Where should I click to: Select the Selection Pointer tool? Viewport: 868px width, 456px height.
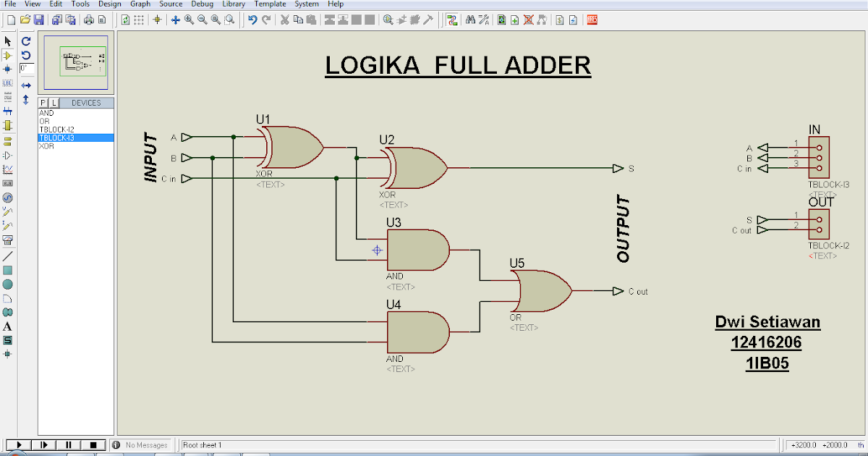tap(8, 41)
